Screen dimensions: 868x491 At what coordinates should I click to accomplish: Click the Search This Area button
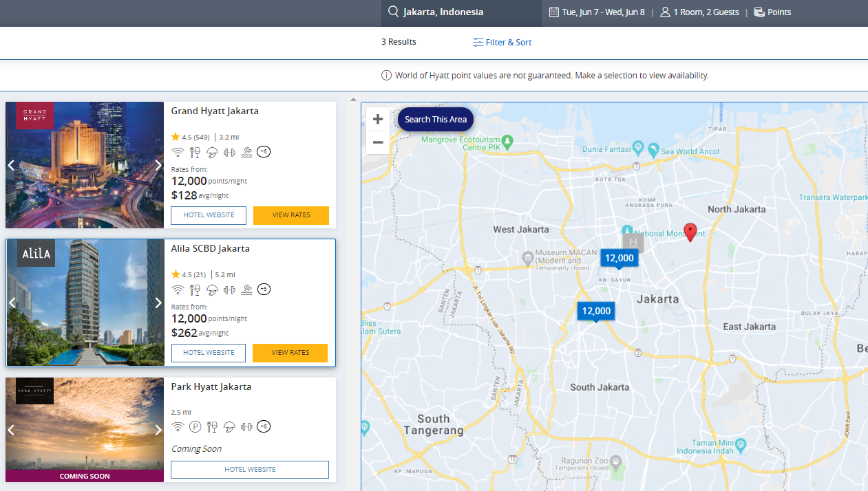pos(436,120)
